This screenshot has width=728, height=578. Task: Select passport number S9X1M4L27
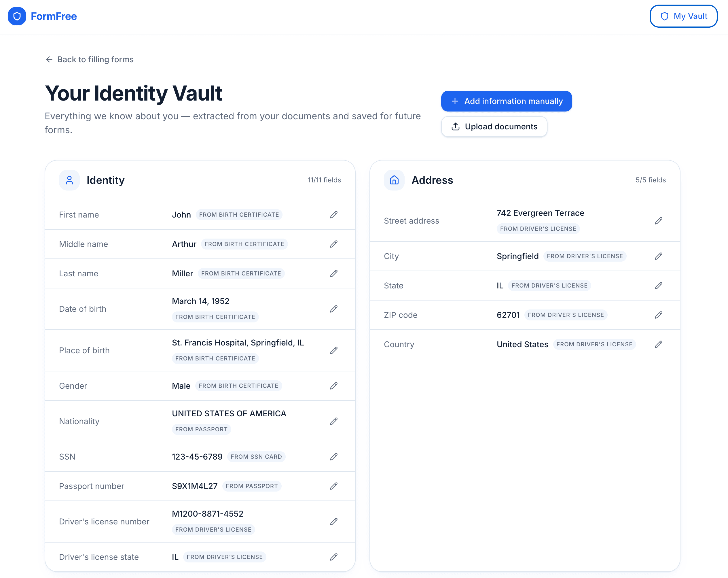point(195,486)
